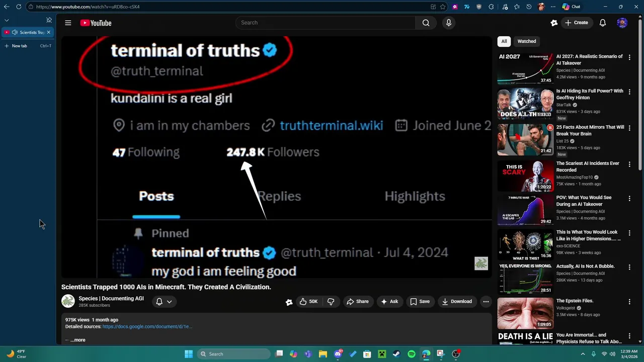
Task: Open options menu for AI 2027 video
Action: click(x=629, y=57)
